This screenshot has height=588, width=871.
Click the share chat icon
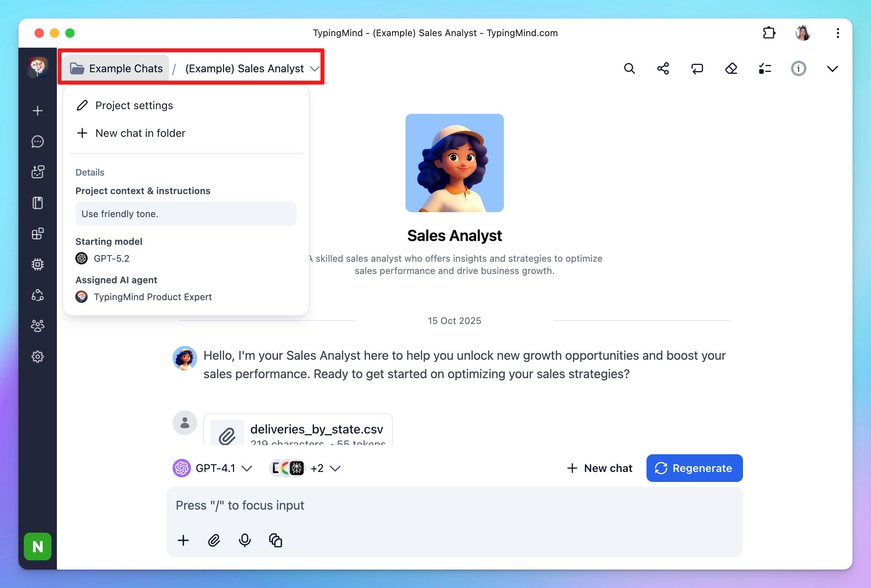click(x=663, y=69)
